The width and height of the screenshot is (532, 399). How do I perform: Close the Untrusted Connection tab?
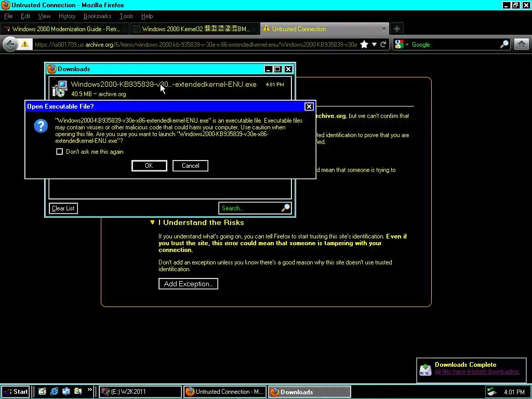(x=384, y=29)
